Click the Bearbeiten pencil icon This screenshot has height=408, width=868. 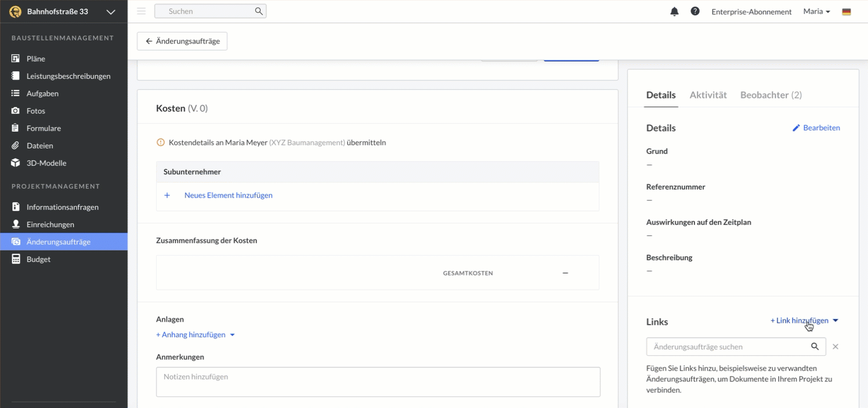[796, 128]
